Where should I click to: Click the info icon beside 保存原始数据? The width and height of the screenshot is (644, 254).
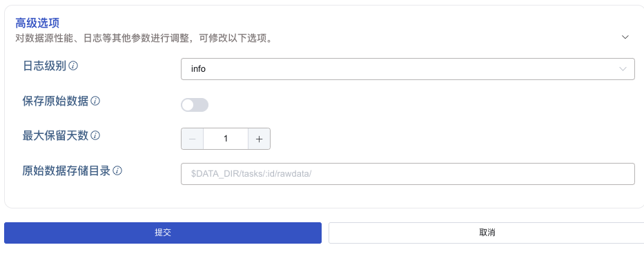point(95,101)
